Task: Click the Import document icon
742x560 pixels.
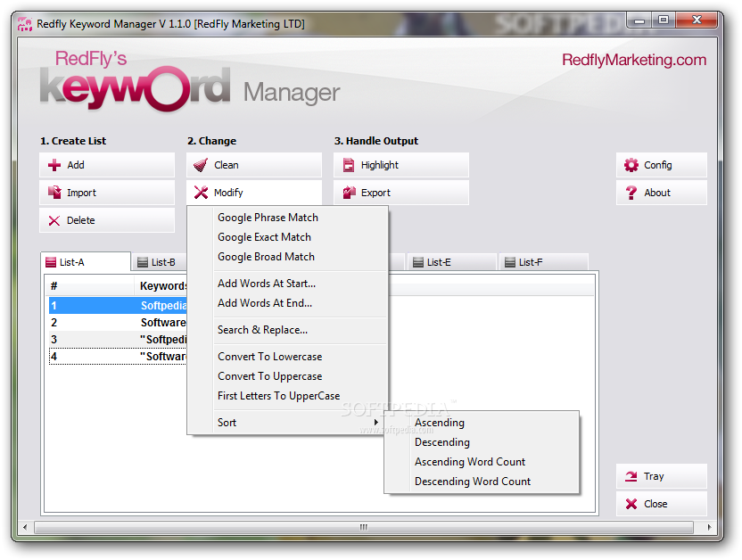Action: (54, 193)
